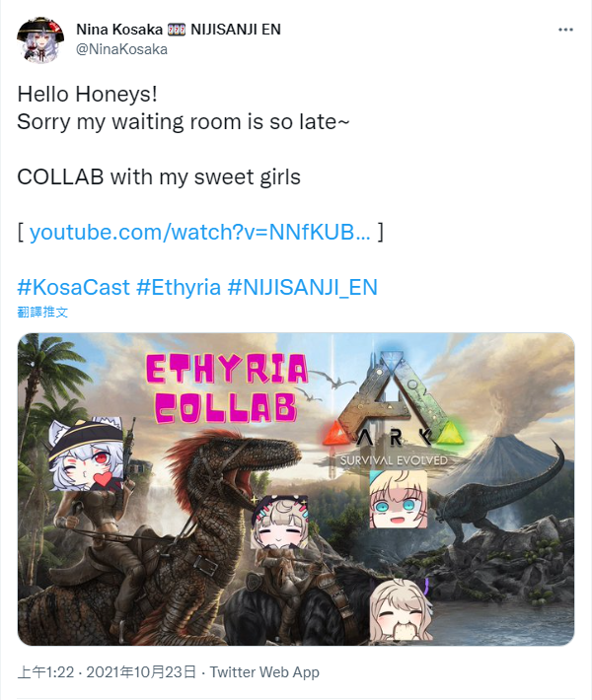Viewport: 592px width, 700px height.
Task: Click Nina Kosaka's profile avatar
Action: point(40,40)
